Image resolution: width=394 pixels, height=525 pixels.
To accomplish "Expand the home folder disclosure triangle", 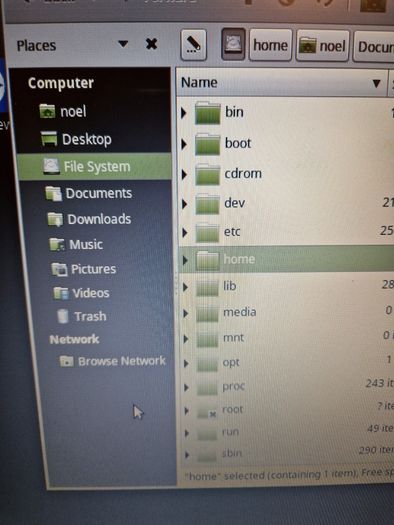I will (x=185, y=260).
